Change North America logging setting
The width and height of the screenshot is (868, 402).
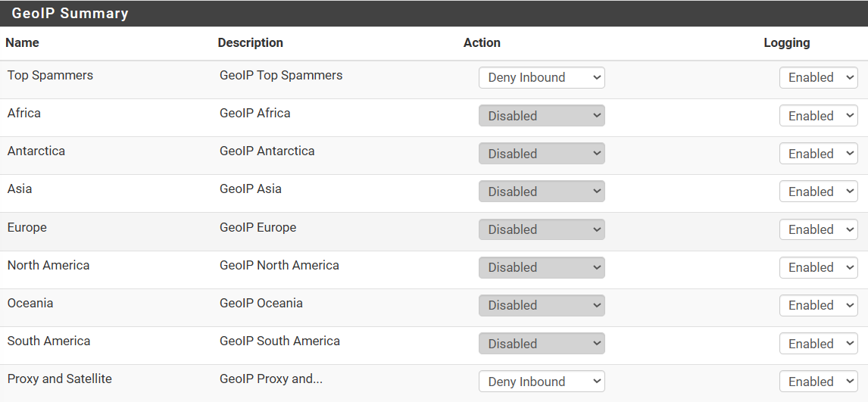point(818,268)
